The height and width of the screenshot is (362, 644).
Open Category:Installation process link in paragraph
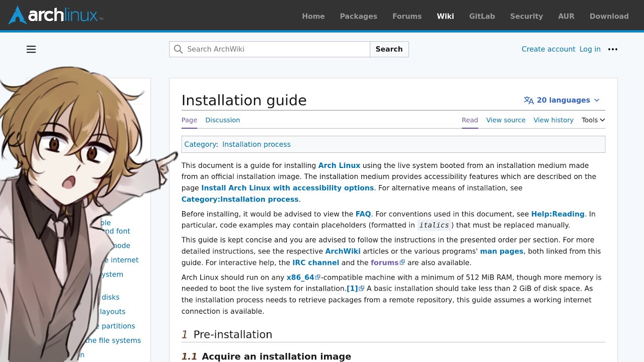(x=240, y=200)
